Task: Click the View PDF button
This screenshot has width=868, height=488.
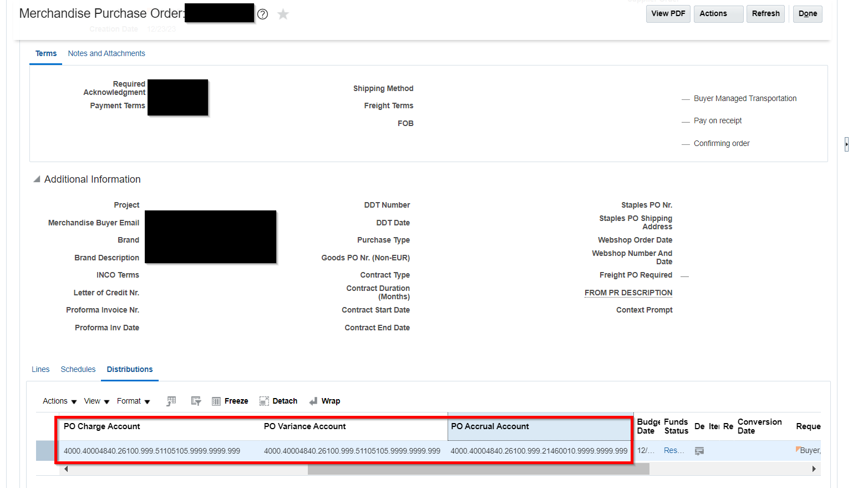Action: pos(668,13)
